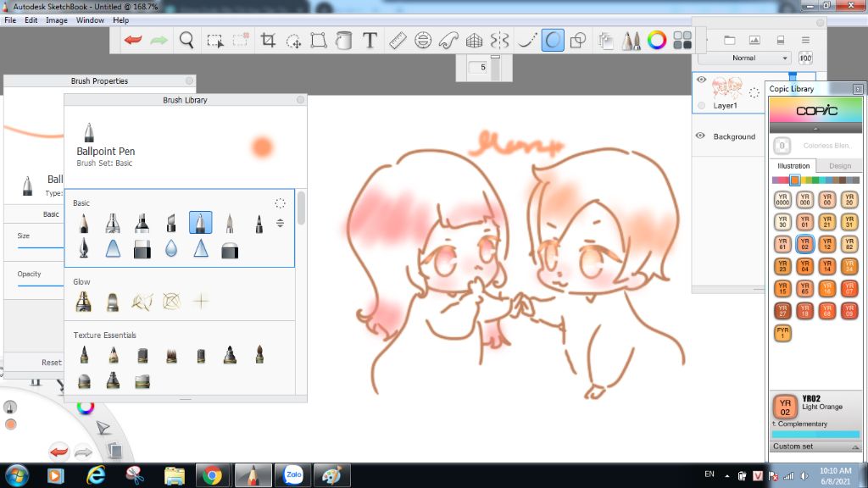Add a new folder in Layers panel

pyautogui.click(x=730, y=41)
